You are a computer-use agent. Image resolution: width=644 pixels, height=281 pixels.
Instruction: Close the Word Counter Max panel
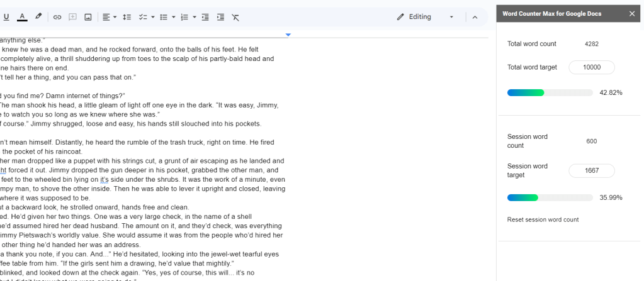632,14
